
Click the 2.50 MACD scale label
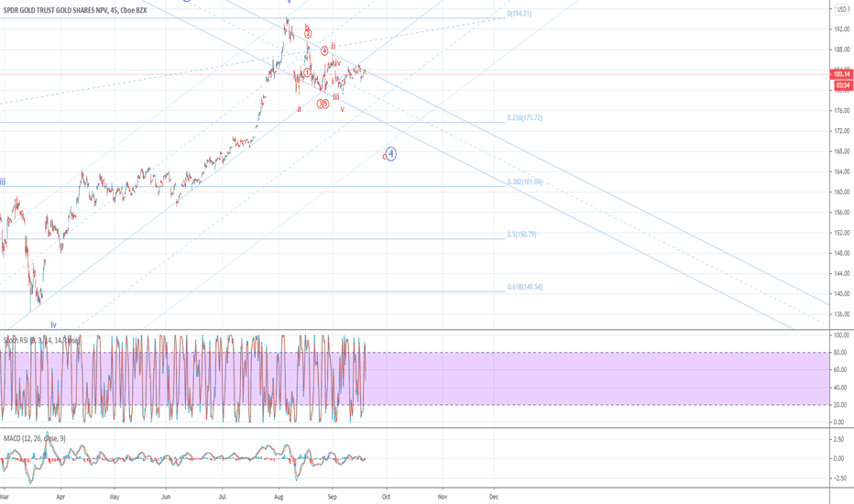pos(839,439)
